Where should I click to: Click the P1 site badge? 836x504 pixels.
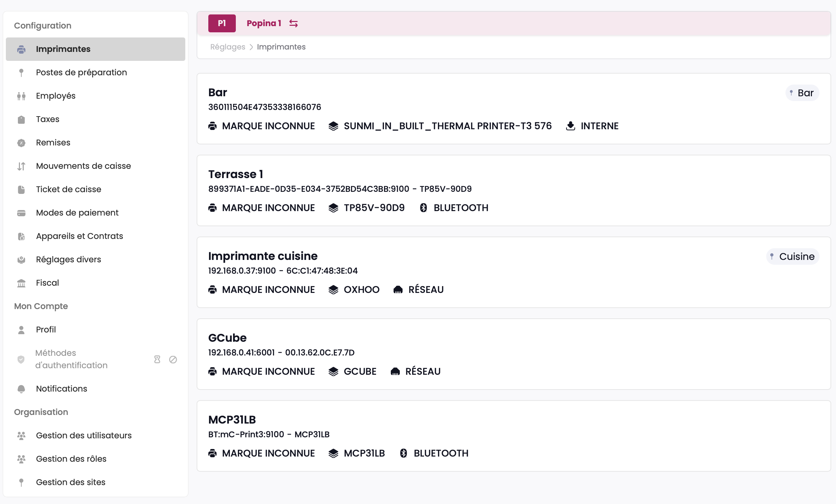[222, 23]
